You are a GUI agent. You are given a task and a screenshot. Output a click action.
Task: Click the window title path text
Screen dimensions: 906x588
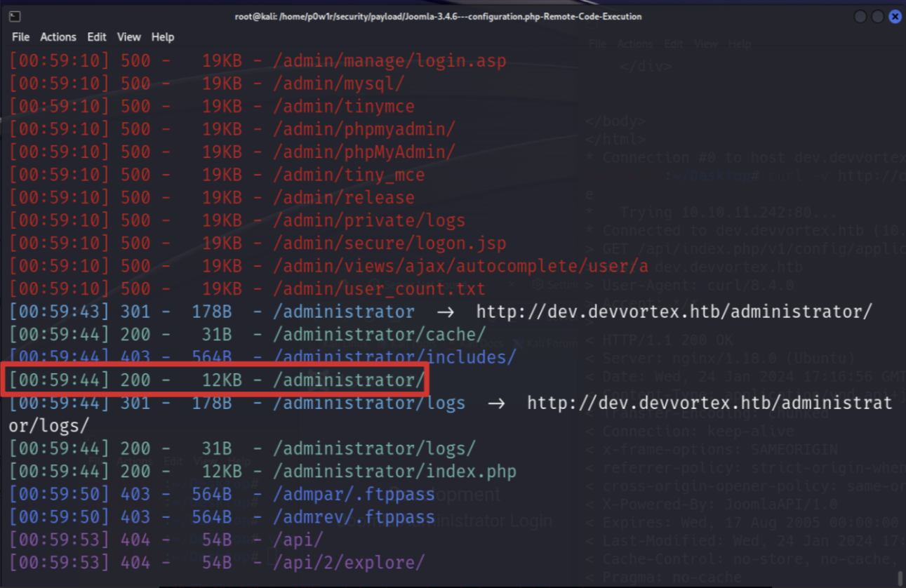pyautogui.click(x=438, y=17)
